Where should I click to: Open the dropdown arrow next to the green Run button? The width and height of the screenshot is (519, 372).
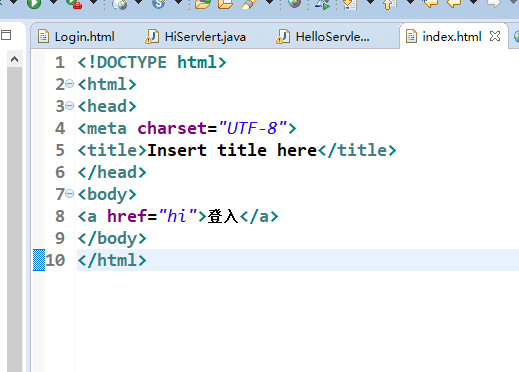coord(53,3)
